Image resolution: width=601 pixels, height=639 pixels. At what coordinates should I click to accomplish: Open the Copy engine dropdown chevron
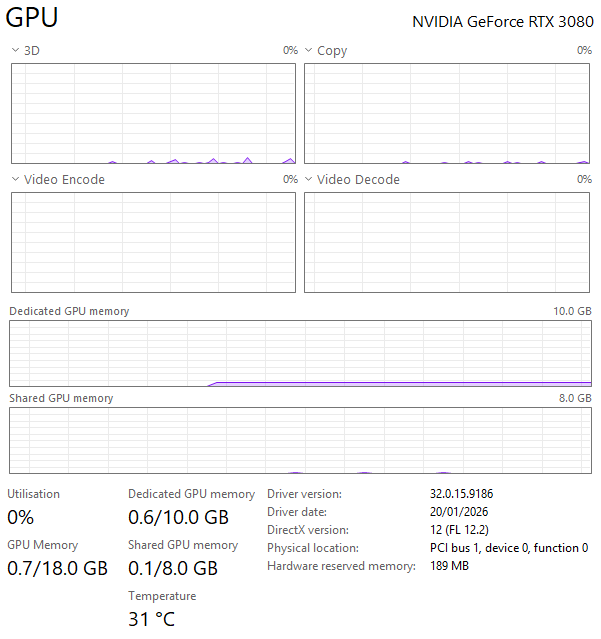pyautogui.click(x=309, y=50)
